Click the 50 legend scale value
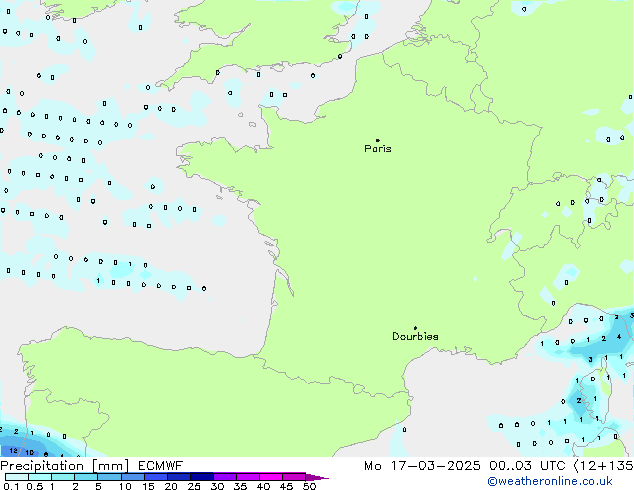This screenshot has height=490, width=634. (x=309, y=486)
